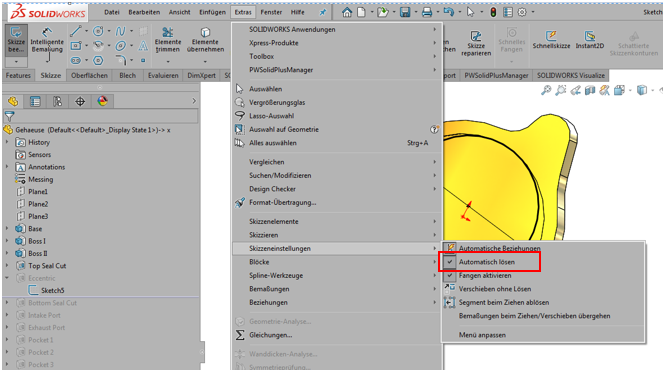Click Menü anpassen entry

[482, 335]
